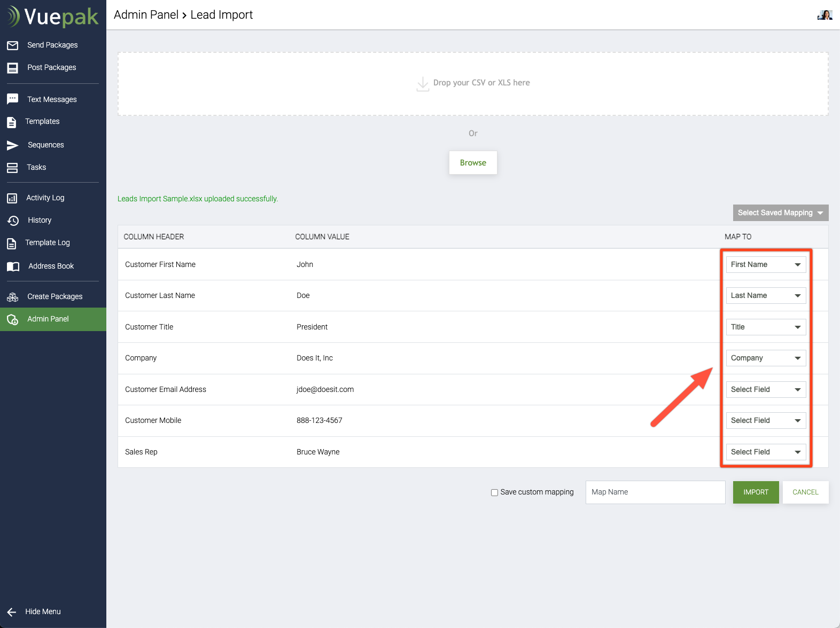Image resolution: width=840 pixels, height=628 pixels.
Task: Open the mapping dropdown for Customer Email Address
Action: click(765, 389)
